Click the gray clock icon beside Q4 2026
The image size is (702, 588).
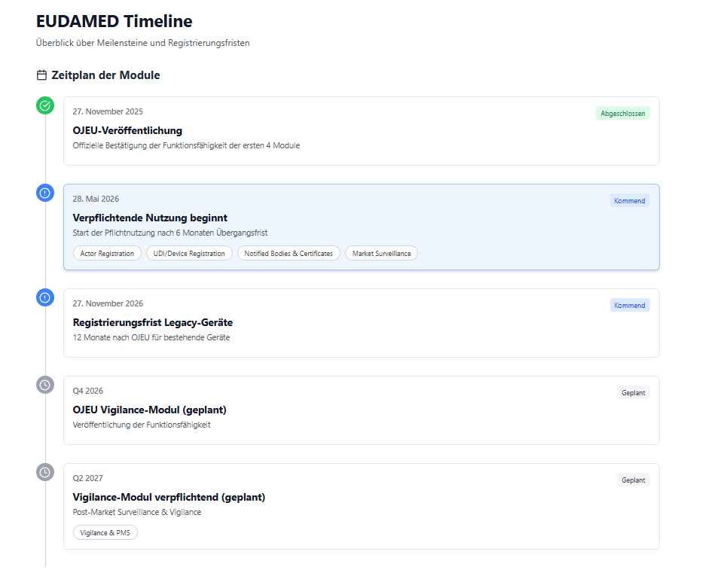coord(45,385)
